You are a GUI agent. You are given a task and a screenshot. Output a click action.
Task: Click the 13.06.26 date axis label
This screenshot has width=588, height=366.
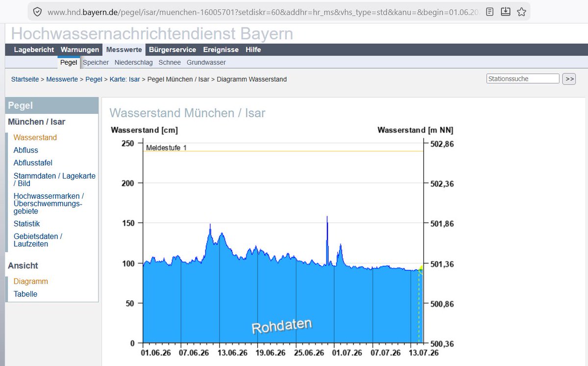click(232, 353)
